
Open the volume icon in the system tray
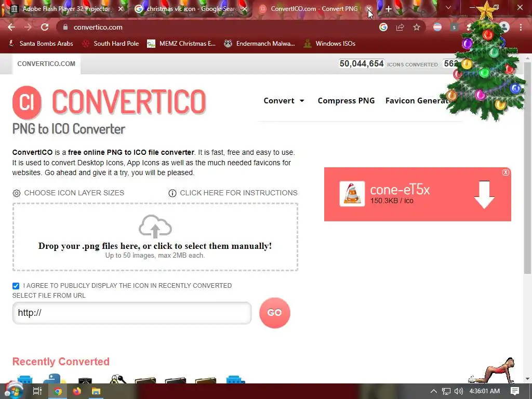pos(459,391)
